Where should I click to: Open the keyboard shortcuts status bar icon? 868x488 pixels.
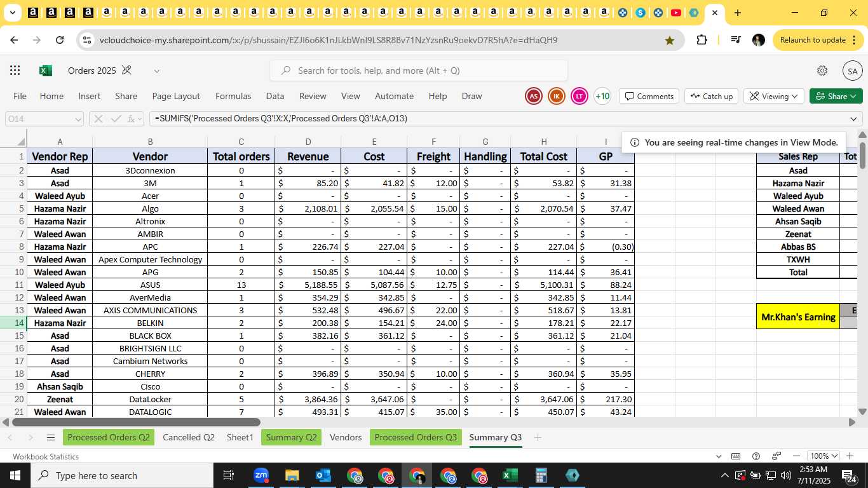pyautogui.click(x=736, y=456)
